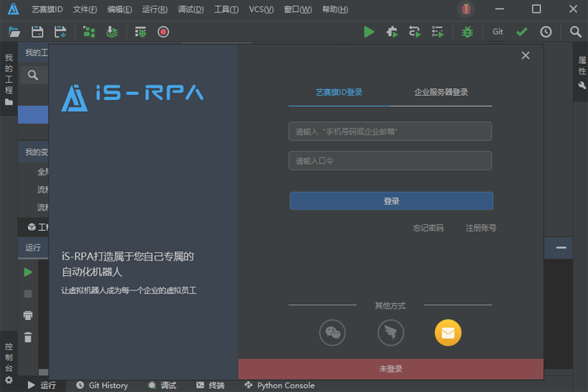Viewport: 588px width, 392px height.
Task: Click the wrench icon in right sidebar
Action: click(x=582, y=85)
